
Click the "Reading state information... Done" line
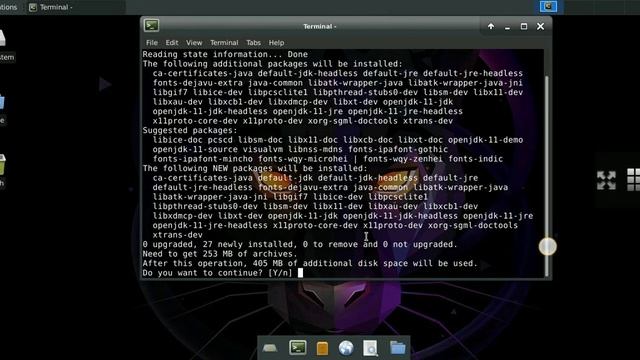(x=225, y=54)
